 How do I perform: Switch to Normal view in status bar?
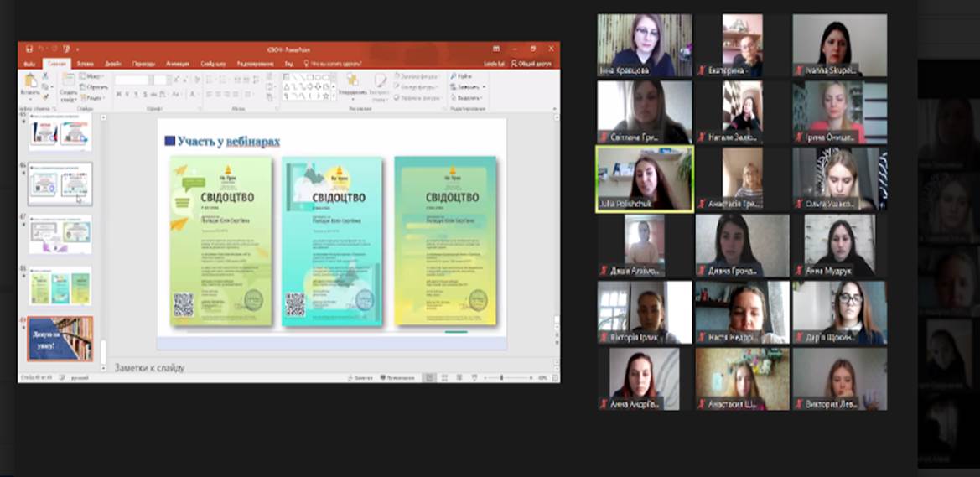pos(430,378)
